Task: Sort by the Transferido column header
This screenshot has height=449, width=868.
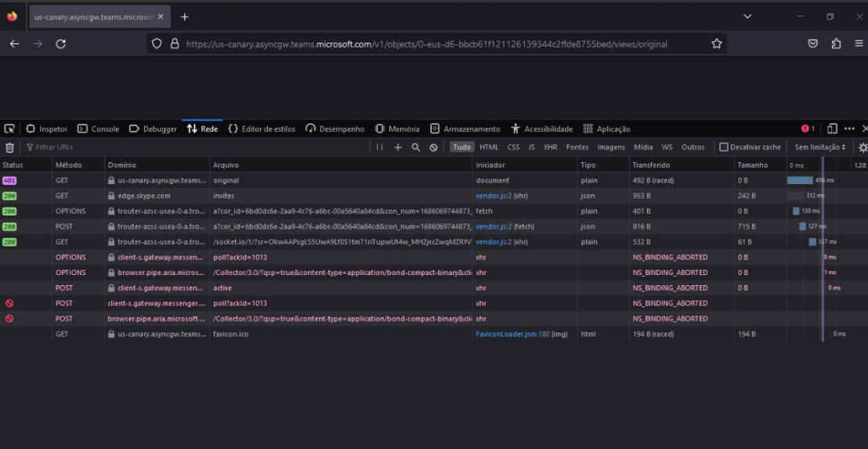Action: click(682, 165)
